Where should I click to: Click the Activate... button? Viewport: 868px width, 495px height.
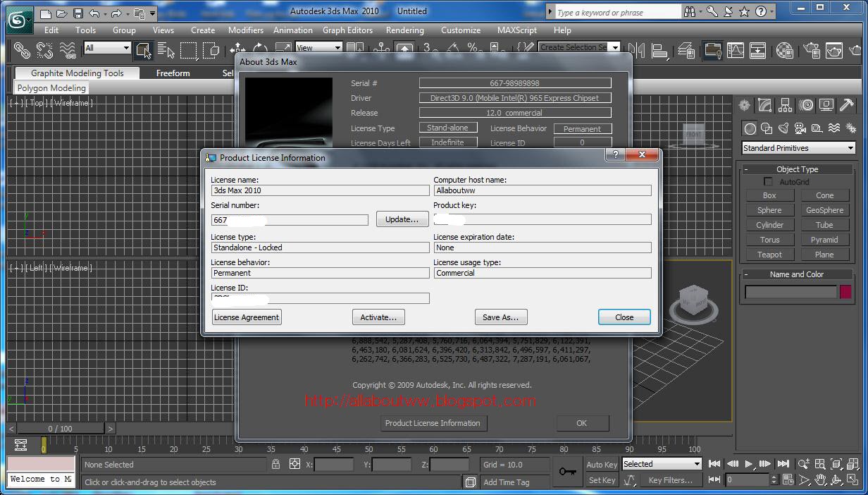click(x=378, y=317)
